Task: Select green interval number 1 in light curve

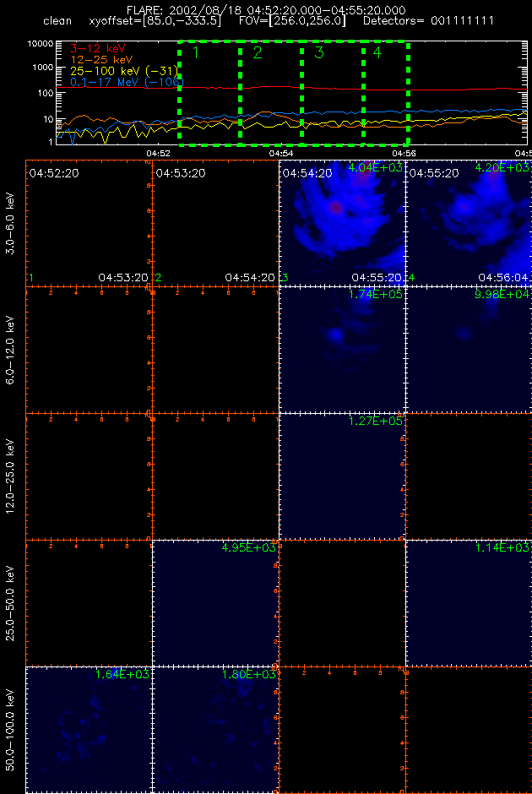Action: (x=197, y=52)
